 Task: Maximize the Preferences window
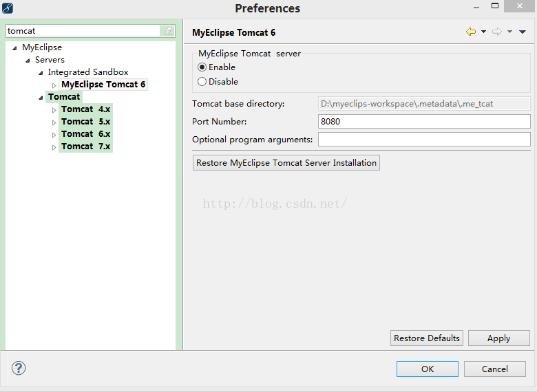[495, 6]
